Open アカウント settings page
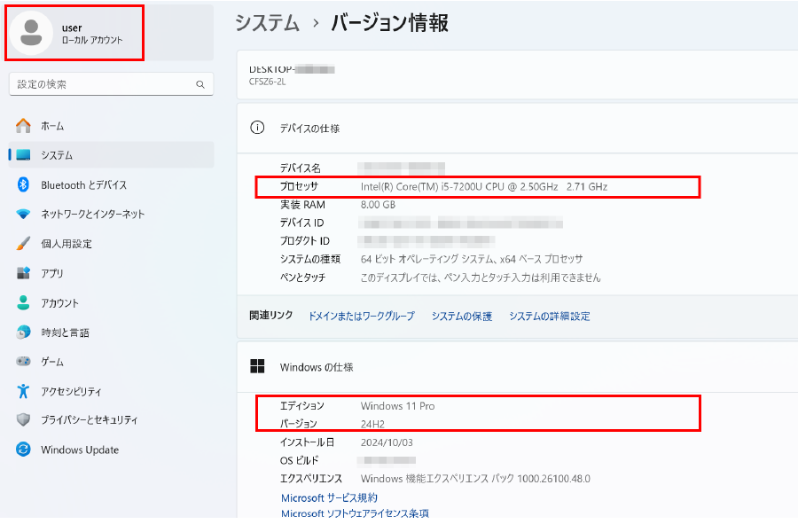 tap(112, 302)
